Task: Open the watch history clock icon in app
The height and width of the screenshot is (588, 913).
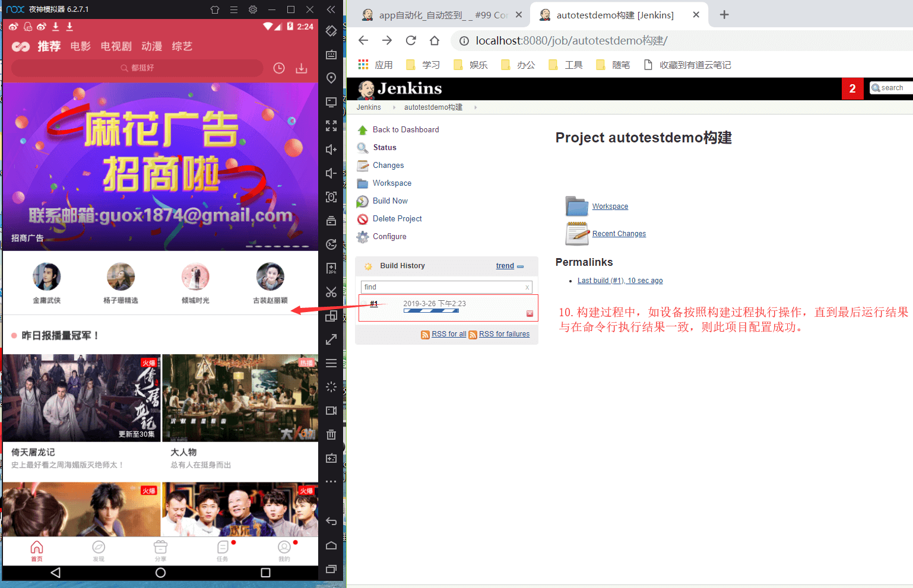Action: [279, 68]
